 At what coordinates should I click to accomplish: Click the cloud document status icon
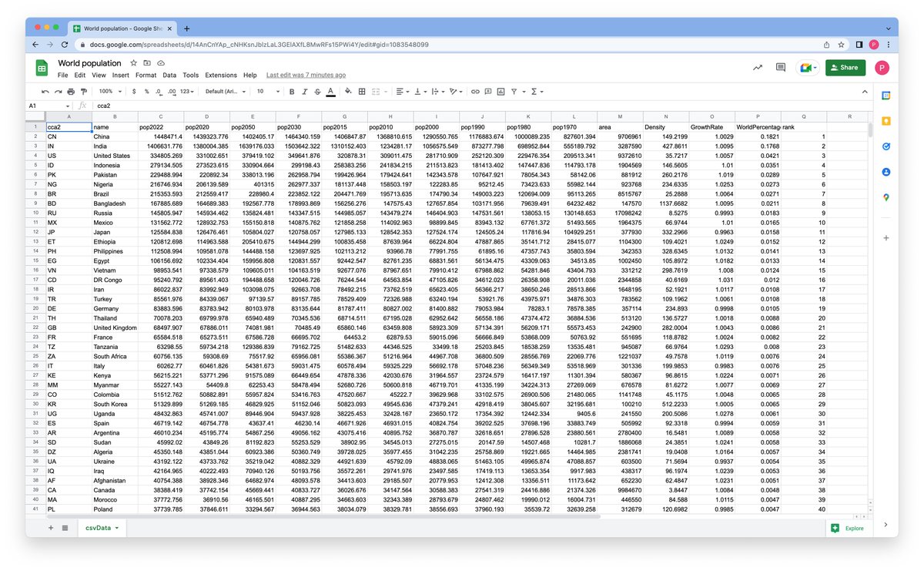point(161,62)
